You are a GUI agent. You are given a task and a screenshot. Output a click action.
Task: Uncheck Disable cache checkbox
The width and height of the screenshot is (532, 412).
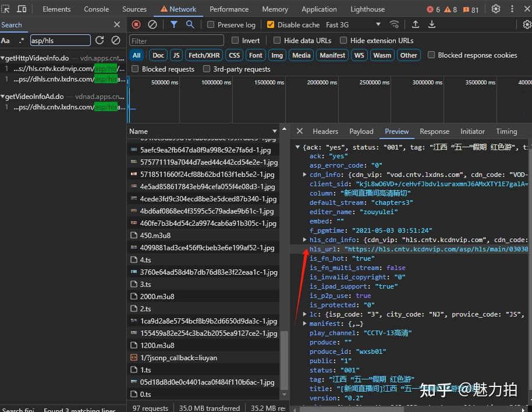click(x=271, y=25)
